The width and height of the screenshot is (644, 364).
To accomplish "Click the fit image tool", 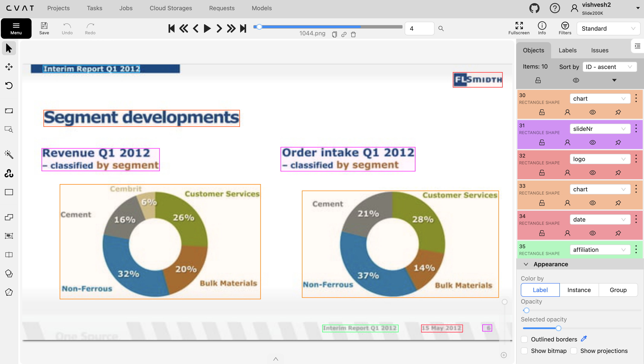I will point(9,111).
